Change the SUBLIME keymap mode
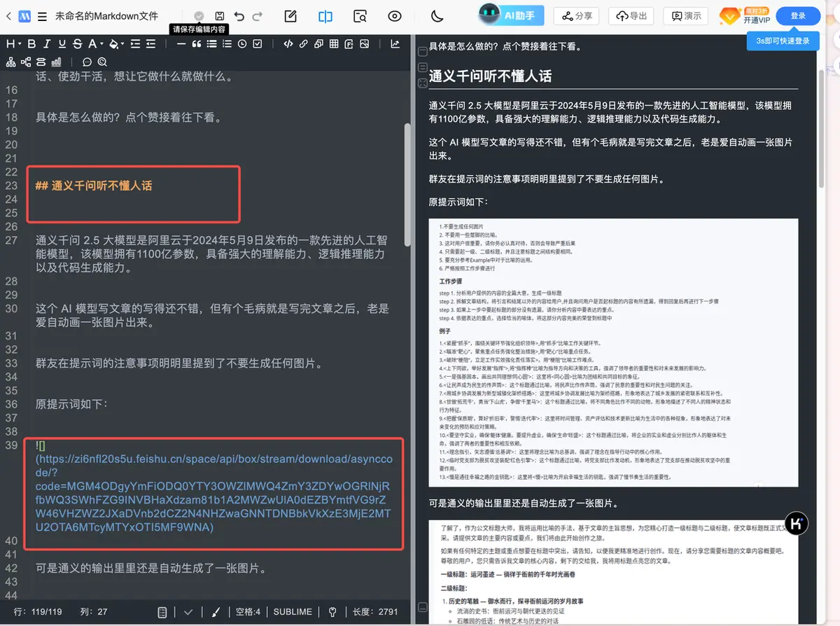Viewport: 840px width, 626px height. pyautogui.click(x=293, y=612)
